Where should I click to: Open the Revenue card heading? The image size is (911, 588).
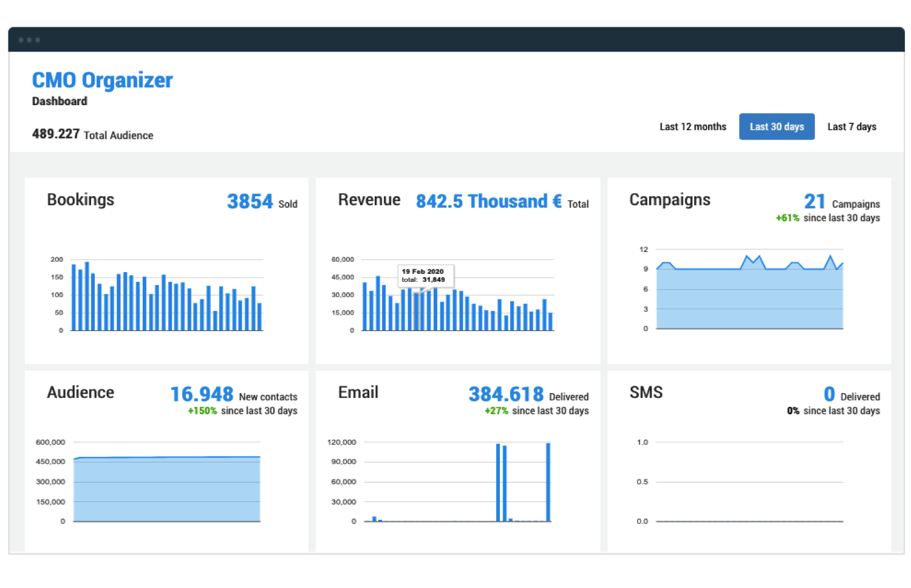point(369,200)
